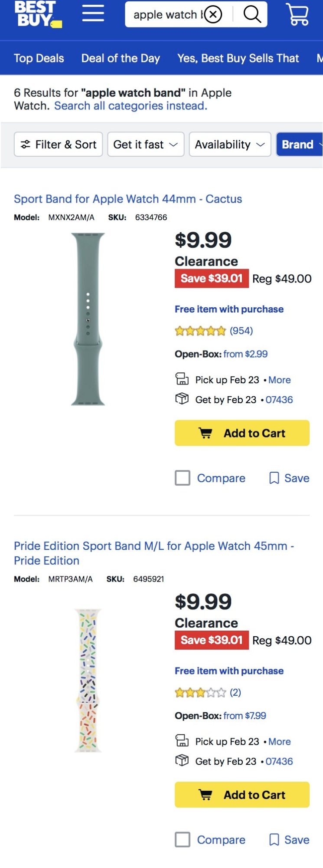Open Filter & Sort options
The width and height of the screenshot is (323, 868).
(59, 144)
